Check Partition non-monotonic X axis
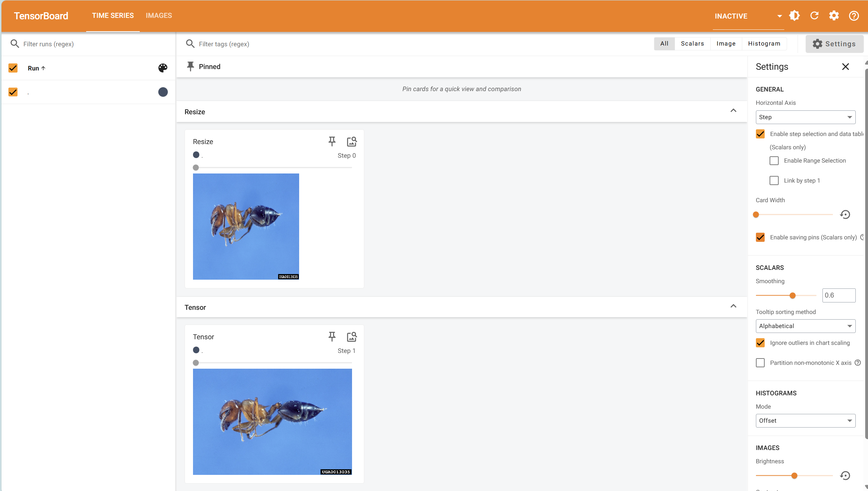Screen dimensions: 868x491 (760, 363)
